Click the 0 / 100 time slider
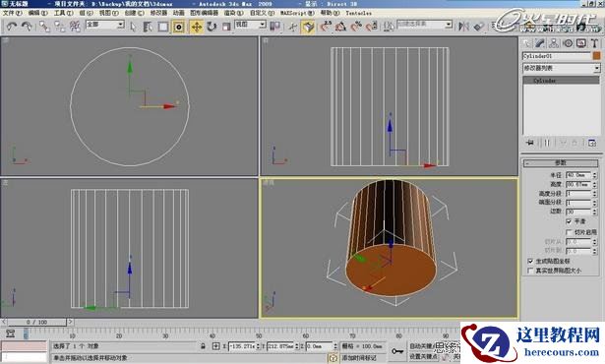 pyautogui.click(x=37, y=322)
